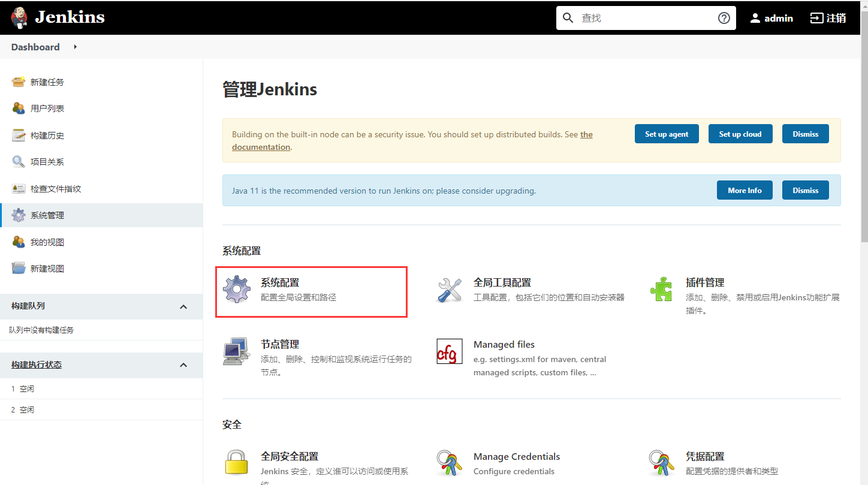The height and width of the screenshot is (485, 868).
Task: Dismiss the built-in node security warning
Action: [x=805, y=134]
